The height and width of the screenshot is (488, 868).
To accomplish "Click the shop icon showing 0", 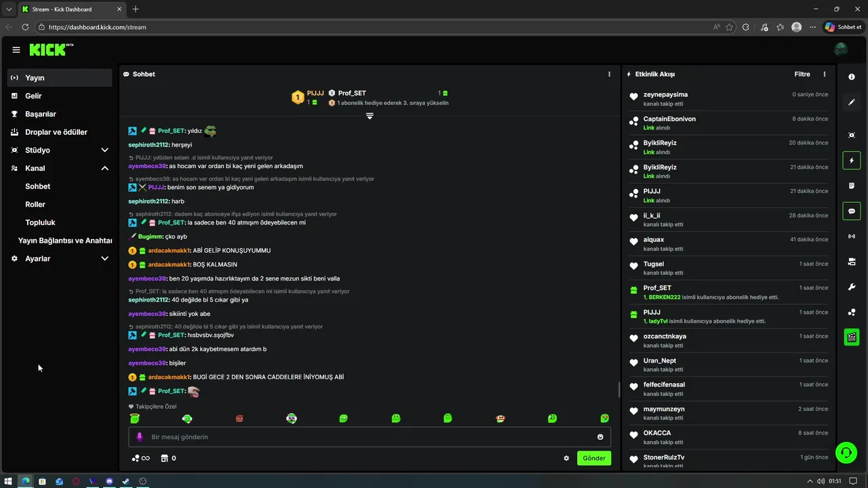I will tap(168, 458).
